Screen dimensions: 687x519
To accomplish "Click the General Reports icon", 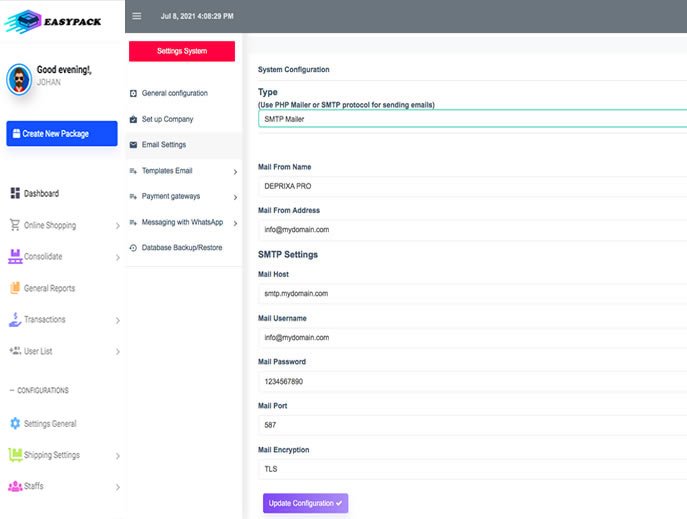I will click(x=15, y=288).
